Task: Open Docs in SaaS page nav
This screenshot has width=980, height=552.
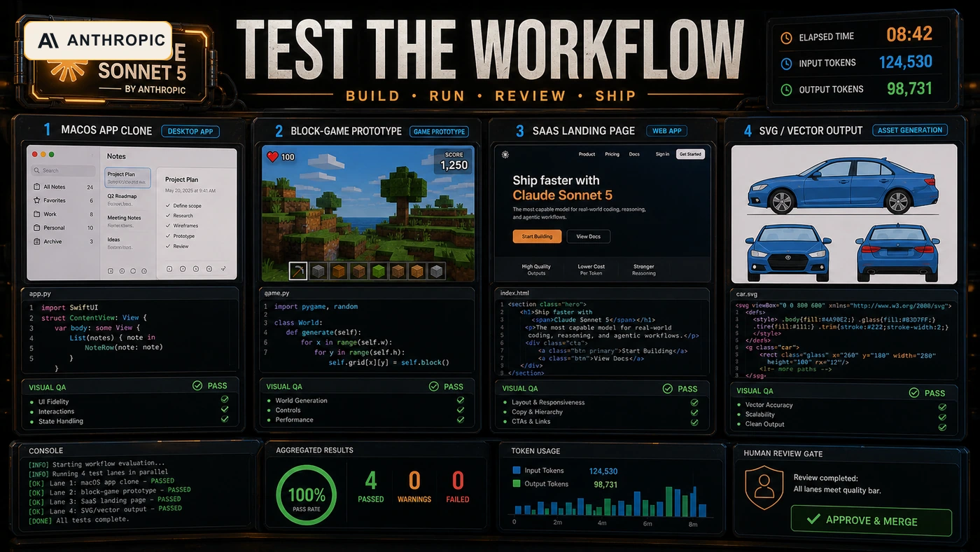Action: (634, 154)
